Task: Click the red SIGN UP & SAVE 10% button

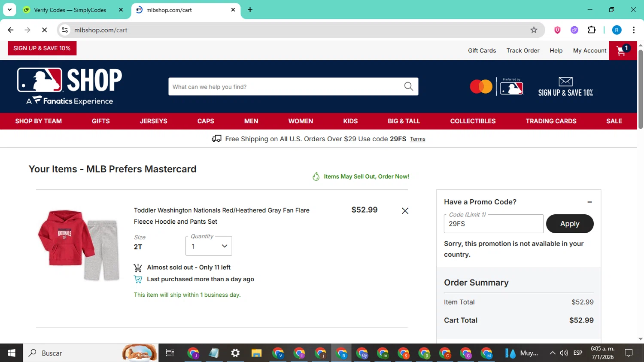Action: (42, 49)
